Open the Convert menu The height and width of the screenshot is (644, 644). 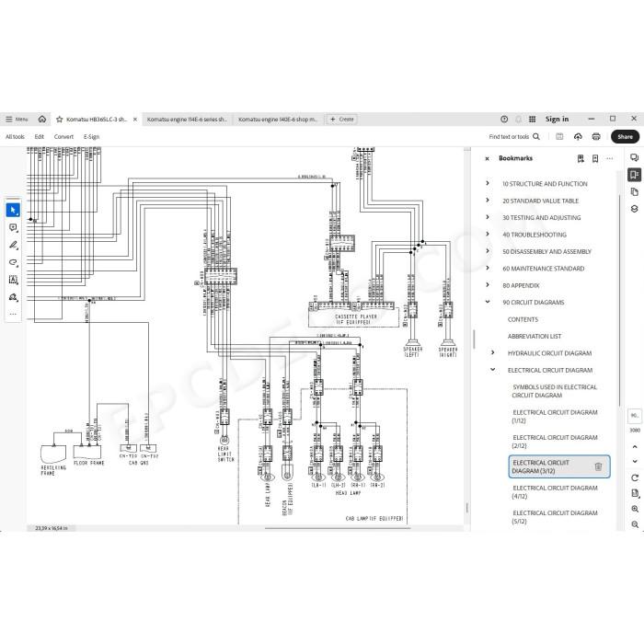pyautogui.click(x=63, y=137)
